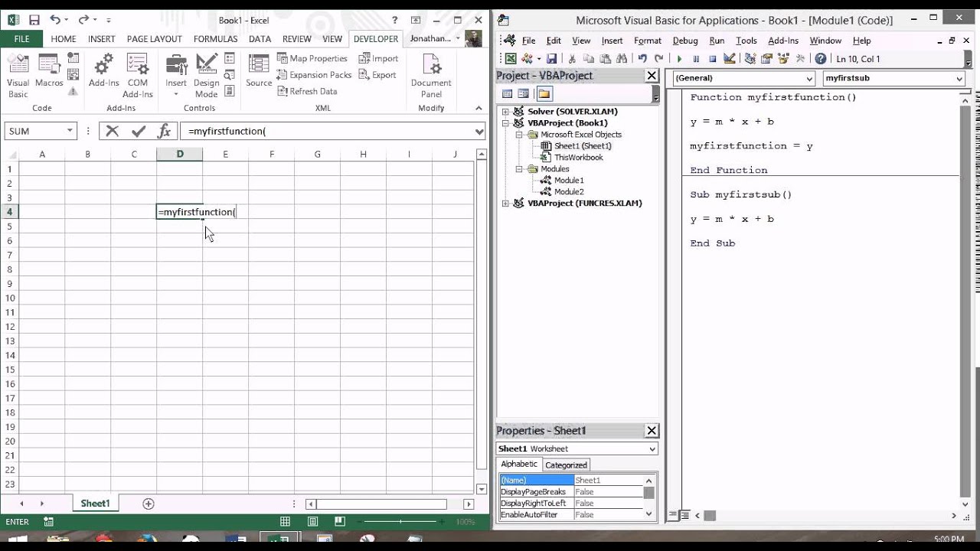The width and height of the screenshot is (980, 551).
Task: Toggle Design Mode in VBA toolbar
Action: [x=730, y=59]
